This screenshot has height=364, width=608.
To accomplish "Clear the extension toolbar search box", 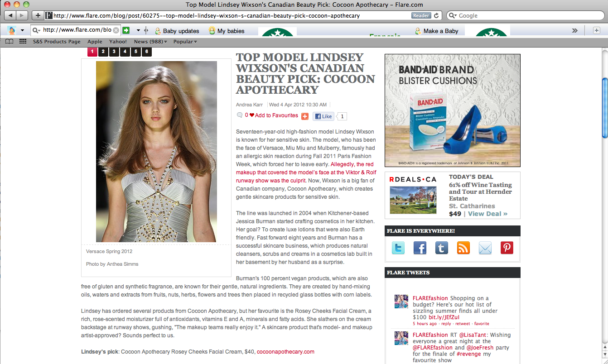I will 116,30.
